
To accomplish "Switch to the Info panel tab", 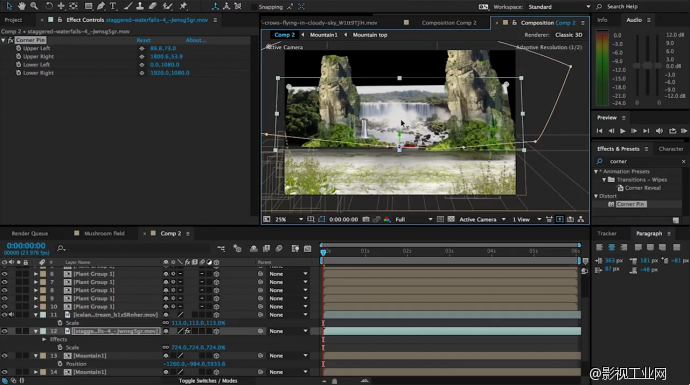I will pyautogui.click(x=602, y=20).
